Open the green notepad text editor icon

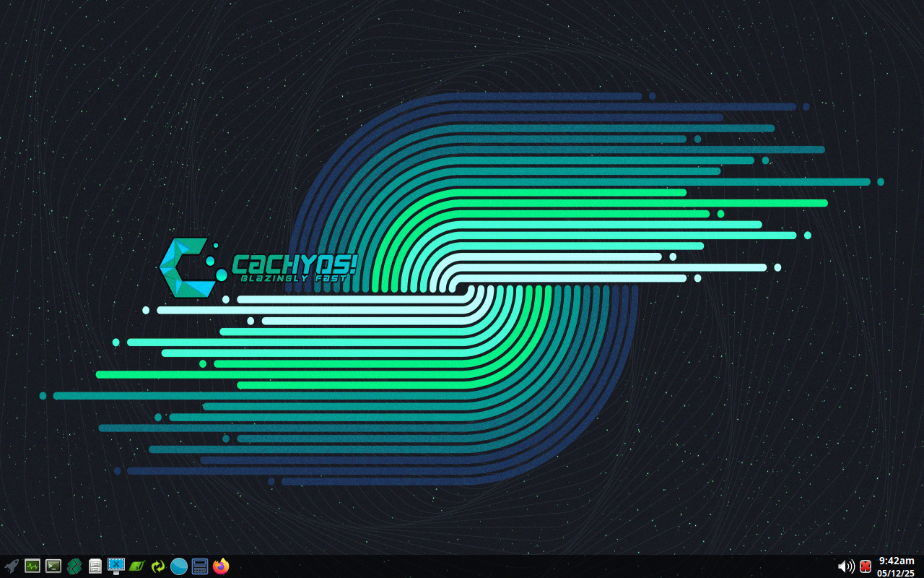click(x=137, y=566)
